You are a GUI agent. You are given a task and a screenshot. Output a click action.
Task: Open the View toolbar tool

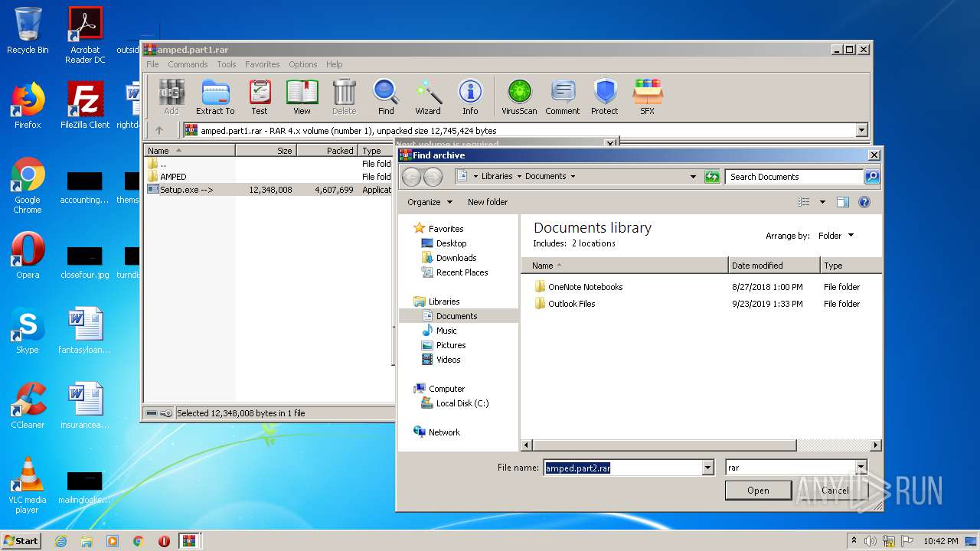pos(302,97)
